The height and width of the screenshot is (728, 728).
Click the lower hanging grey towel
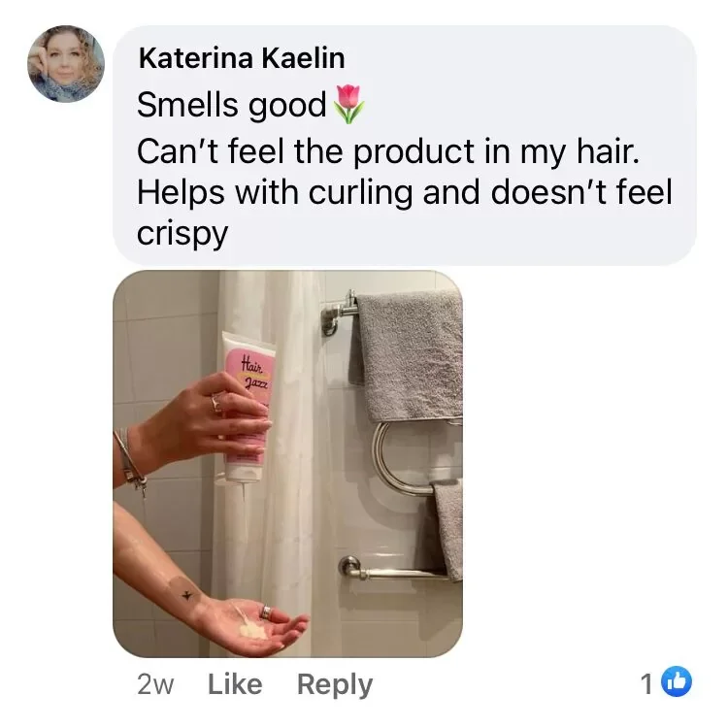(447, 529)
